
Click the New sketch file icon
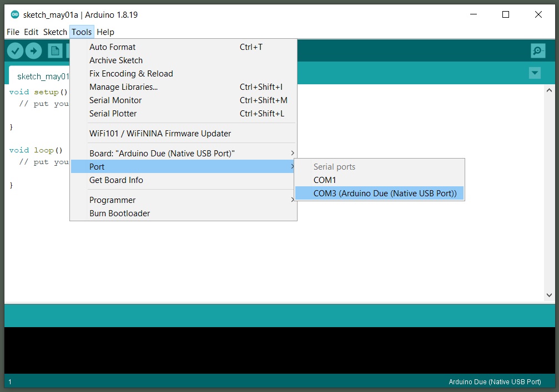click(x=55, y=51)
